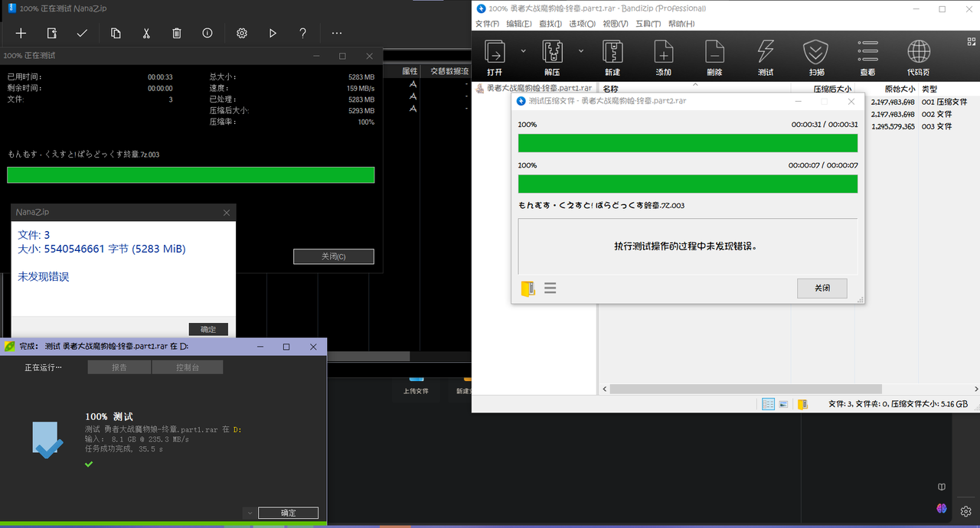Click the NanaZip Test checkmark icon
Screen dimensions: 980x528
click(82, 34)
